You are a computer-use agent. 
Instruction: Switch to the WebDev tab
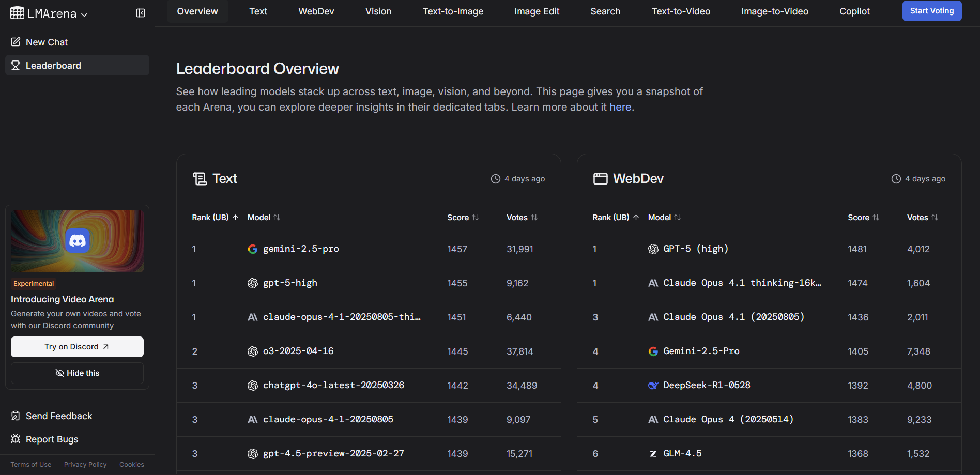[316, 11]
